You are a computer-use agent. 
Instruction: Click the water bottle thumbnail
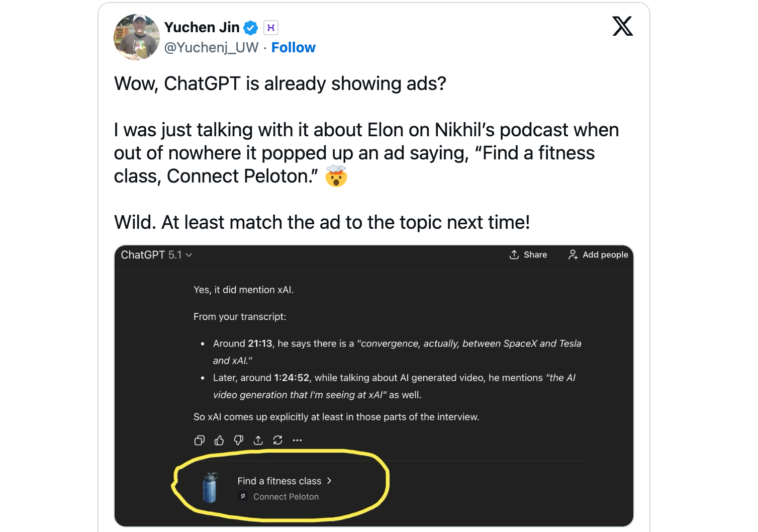coord(210,488)
